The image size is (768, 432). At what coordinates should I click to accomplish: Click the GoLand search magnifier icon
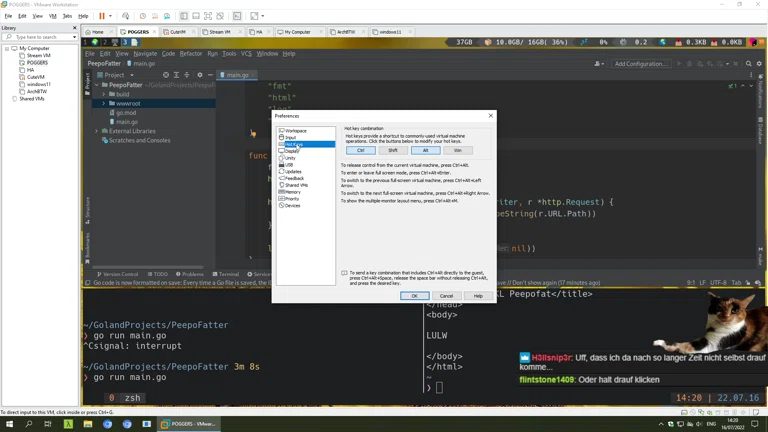(748, 64)
